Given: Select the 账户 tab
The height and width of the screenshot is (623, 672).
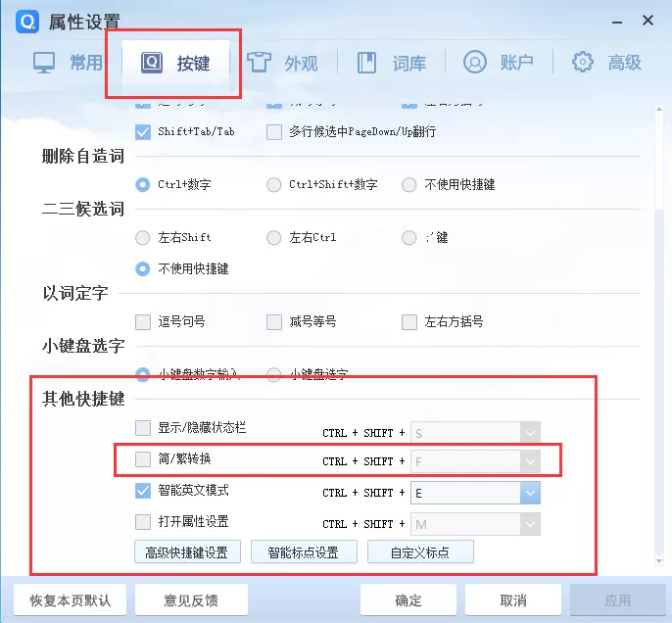Looking at the screenshot, I should [499, 63].
